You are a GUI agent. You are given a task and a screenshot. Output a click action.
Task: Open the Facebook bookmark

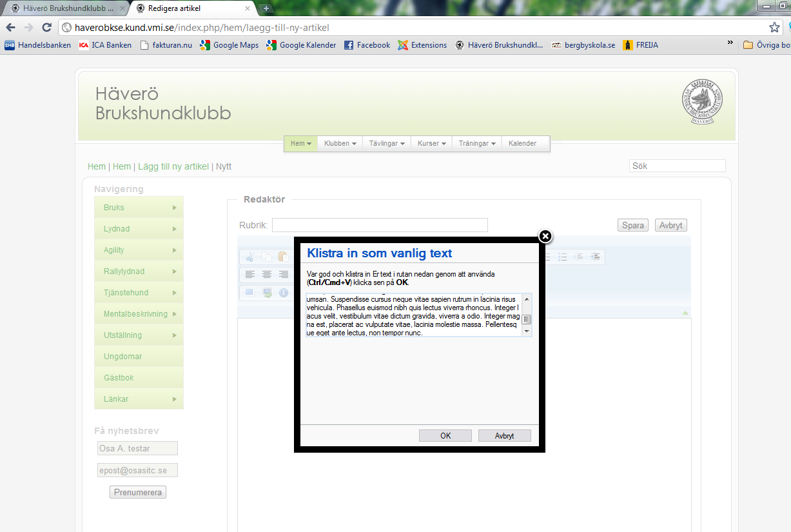[x=367, y=45]
